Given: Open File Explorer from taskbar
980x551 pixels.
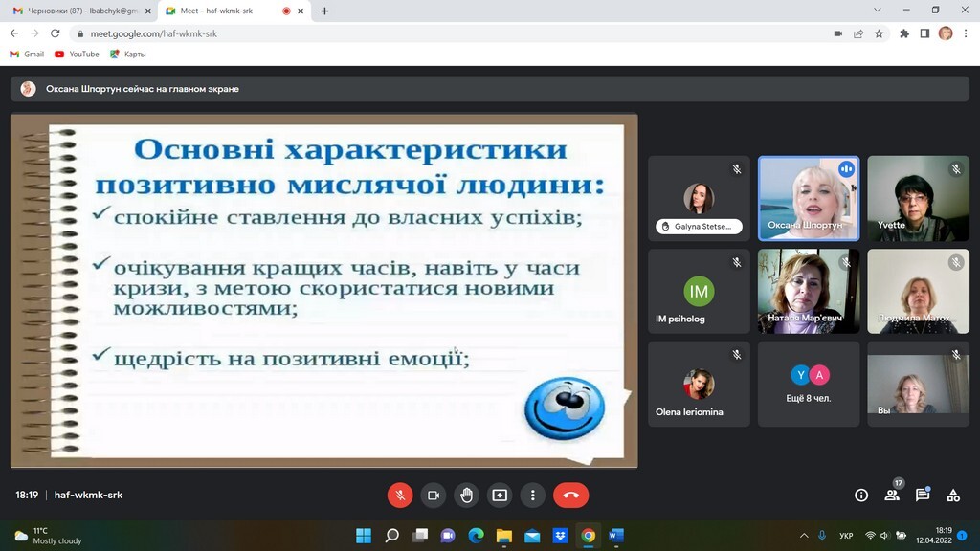Looking at the screenshot, I should tap(504, 536).
